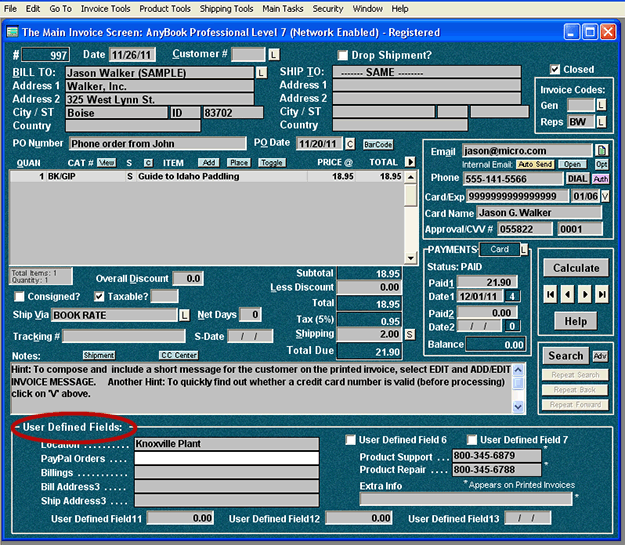The image size is (625, 545).
Task: Click the PayPal Orders input field
Action: (226, 459)
